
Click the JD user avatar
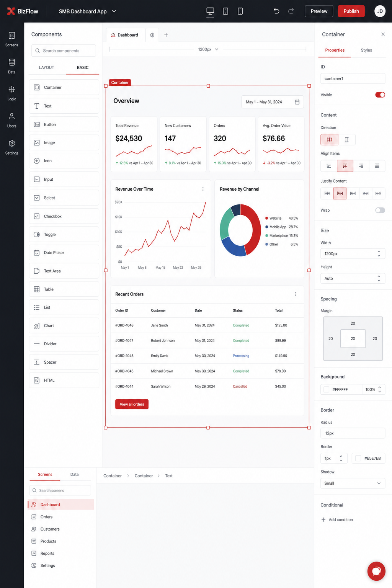(380, 11)
